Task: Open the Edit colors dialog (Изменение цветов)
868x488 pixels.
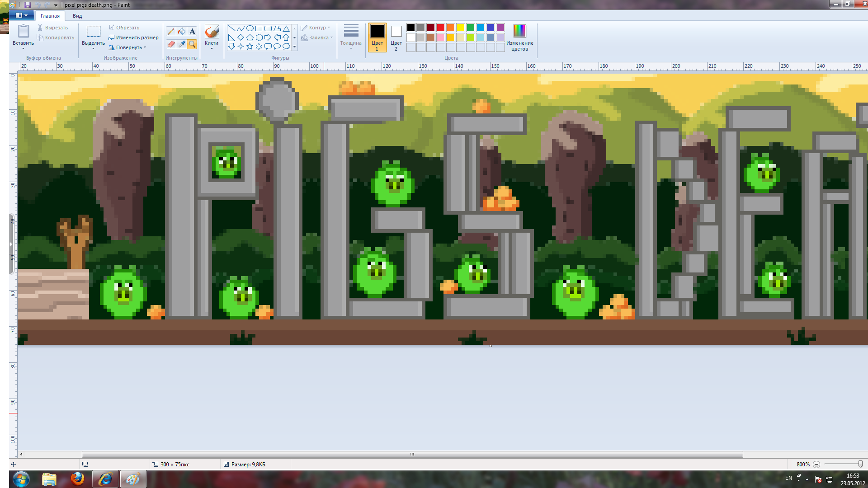Action: tap(519, 37)
